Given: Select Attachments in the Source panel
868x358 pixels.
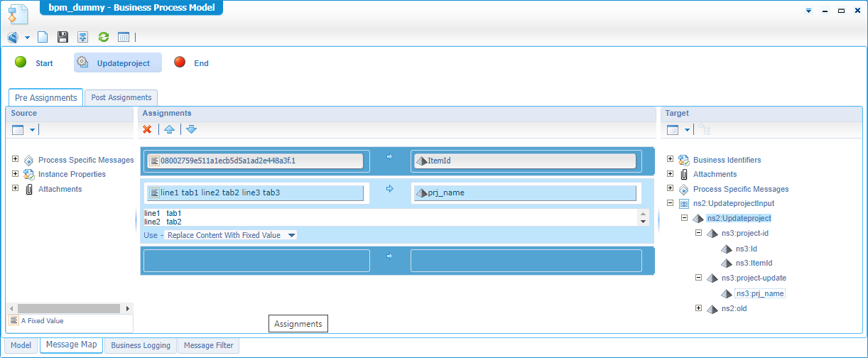Looking at the screenshot, I should 60,189.
